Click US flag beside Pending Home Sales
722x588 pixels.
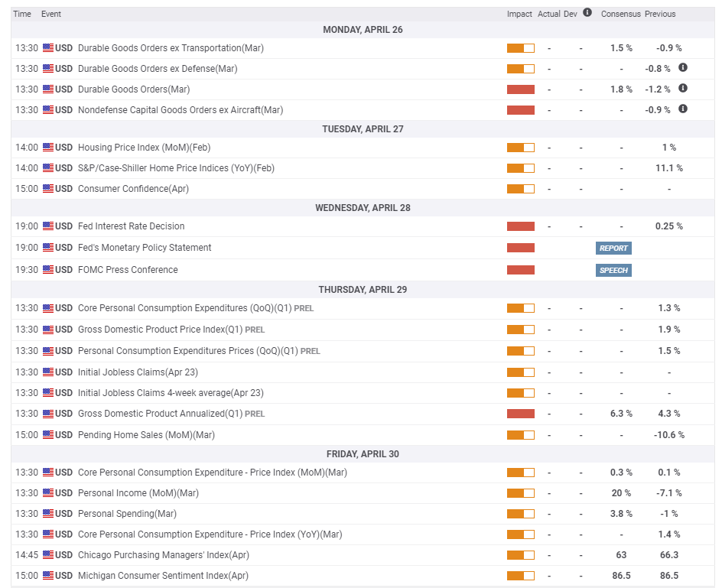coord(48,434)
